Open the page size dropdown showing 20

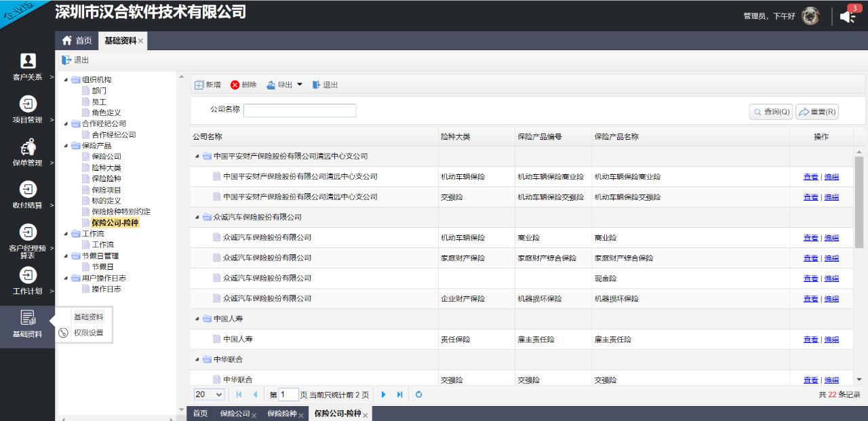210,395
